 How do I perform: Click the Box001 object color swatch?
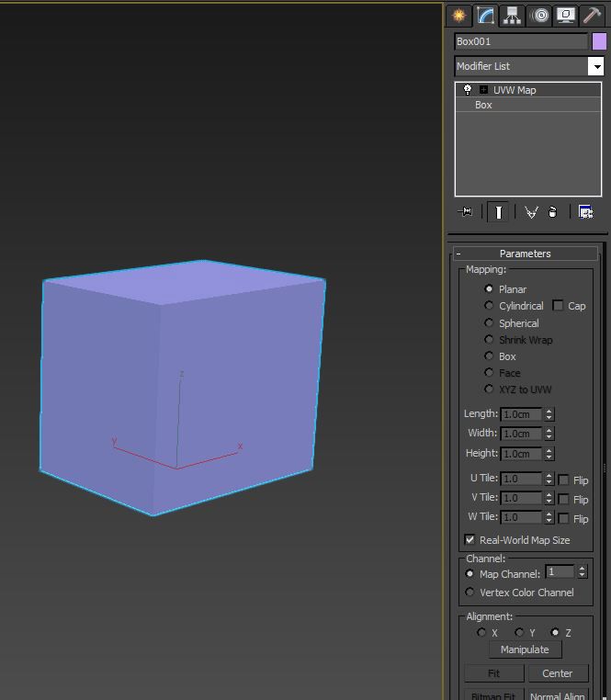tap(599, 41)
